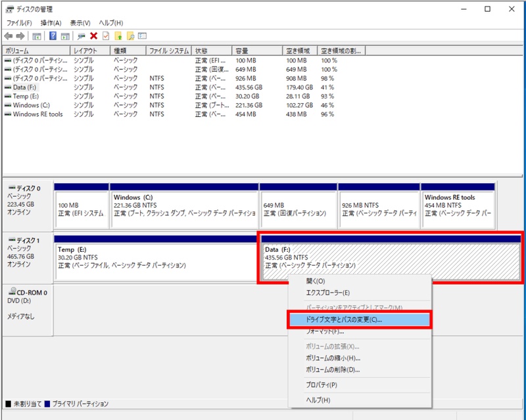Screen dimensions: 526x420
Task: Click the blue help question mark icon
Action: click(52, 35)
